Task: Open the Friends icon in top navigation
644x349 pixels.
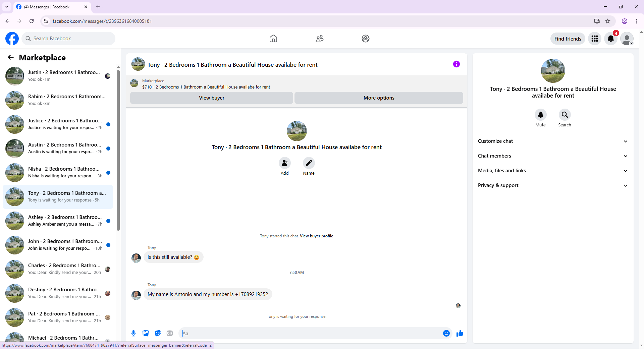Action: [320, 39]
